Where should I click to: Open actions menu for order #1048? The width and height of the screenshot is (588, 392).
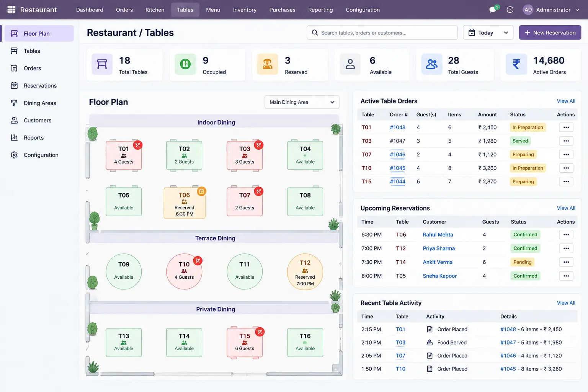tap(566, 127)
